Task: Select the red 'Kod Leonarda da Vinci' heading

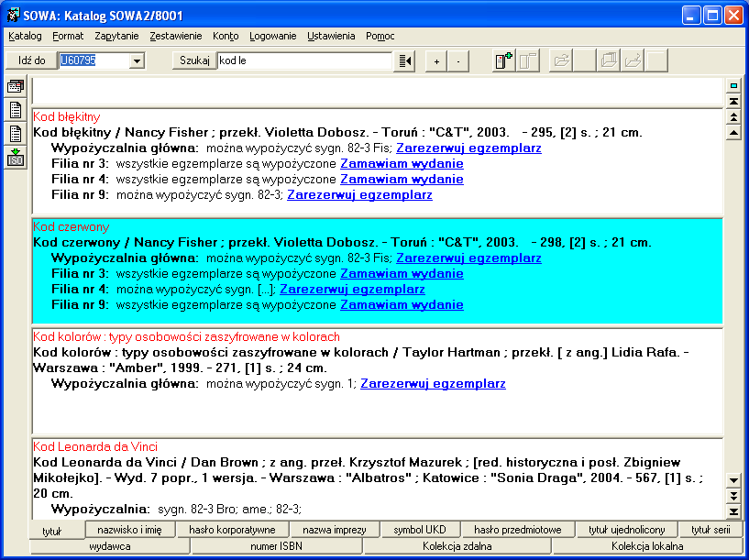Action: pos(95,447)
